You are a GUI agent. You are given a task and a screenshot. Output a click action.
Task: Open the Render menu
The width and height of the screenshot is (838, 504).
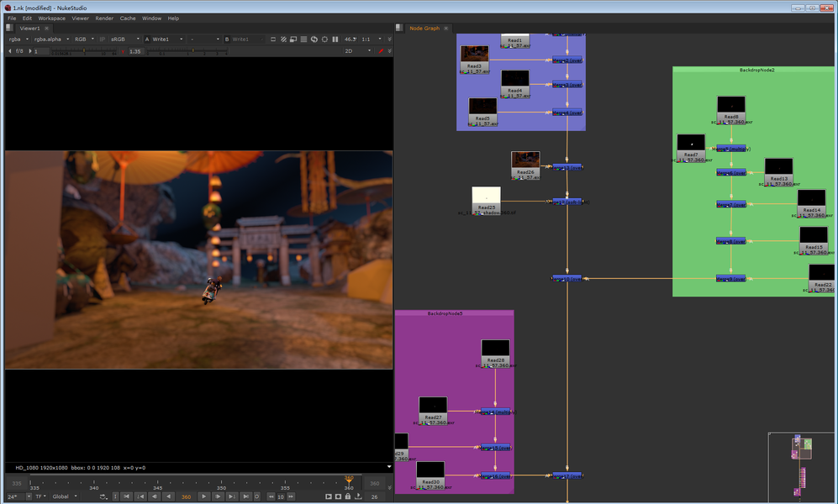(x=104, y=18)
